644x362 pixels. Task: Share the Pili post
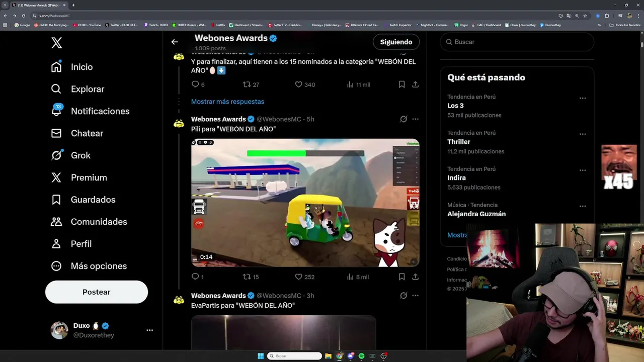pyautogui.click(x=415, y=277)
